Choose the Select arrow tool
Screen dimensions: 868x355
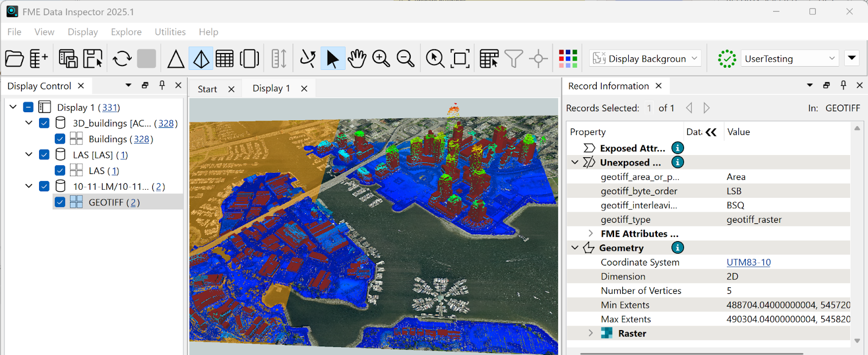coord(332,59)
